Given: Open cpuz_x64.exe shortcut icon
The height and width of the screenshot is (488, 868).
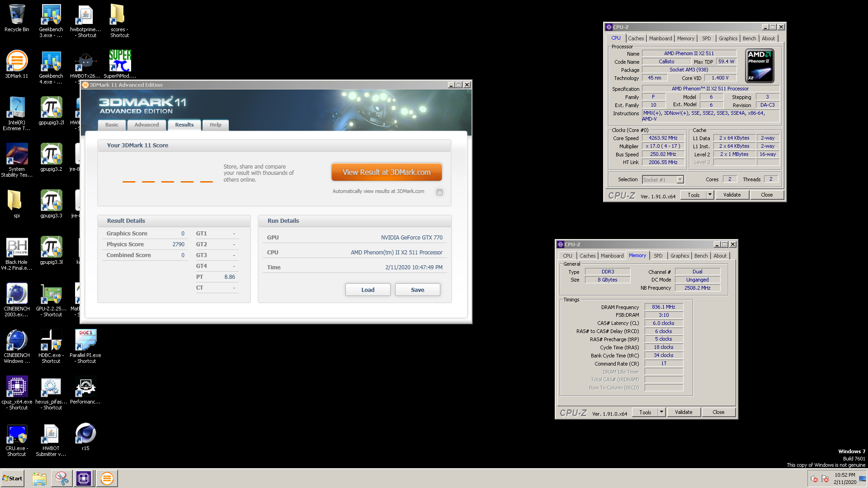Looking at the screenshot, I should pyautogui.click(x=17, y=393).
